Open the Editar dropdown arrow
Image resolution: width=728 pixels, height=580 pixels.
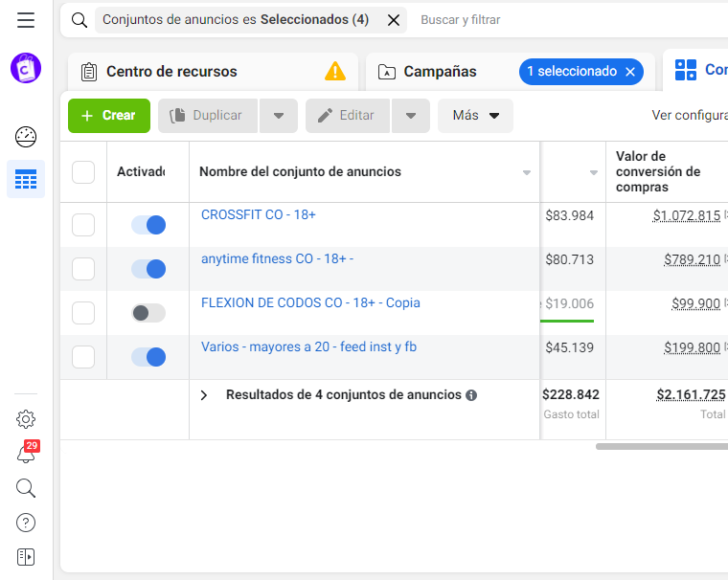(411, 116)
